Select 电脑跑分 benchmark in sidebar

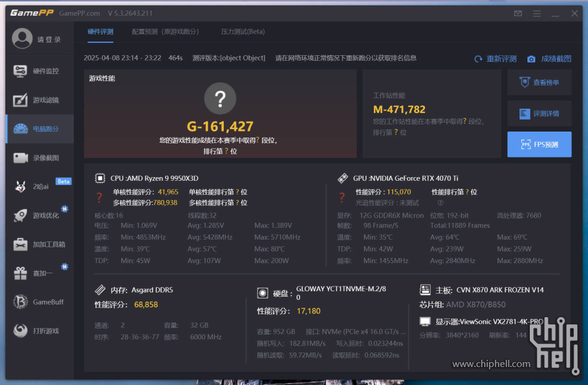tap(40, 129)
